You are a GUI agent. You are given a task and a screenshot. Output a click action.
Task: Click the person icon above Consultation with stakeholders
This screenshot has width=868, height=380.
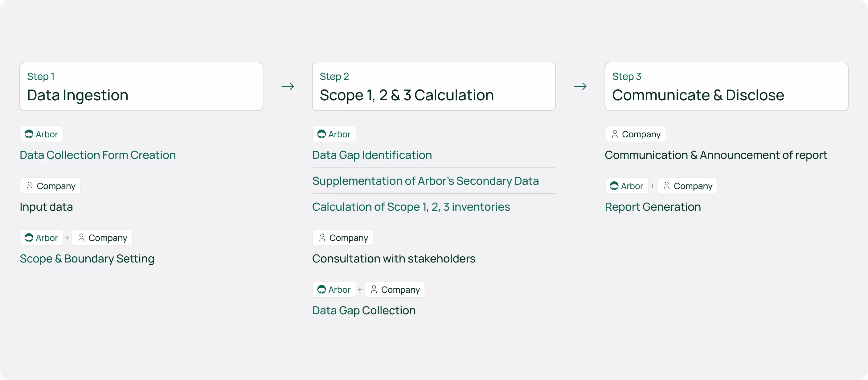322,238
